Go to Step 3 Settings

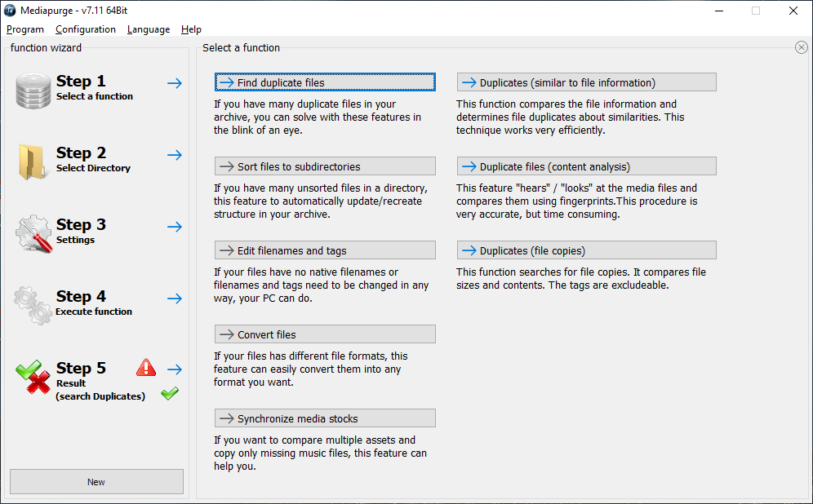(x=81, y=231)
